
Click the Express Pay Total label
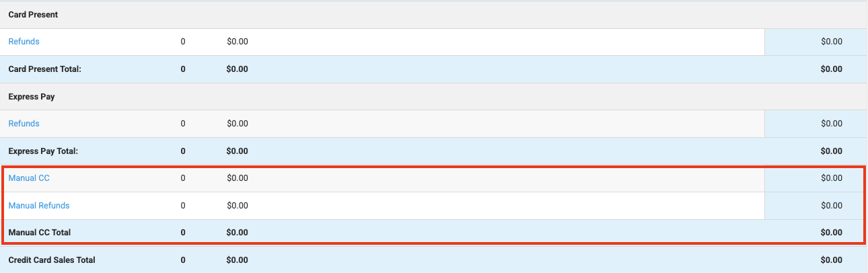[43, 151]
